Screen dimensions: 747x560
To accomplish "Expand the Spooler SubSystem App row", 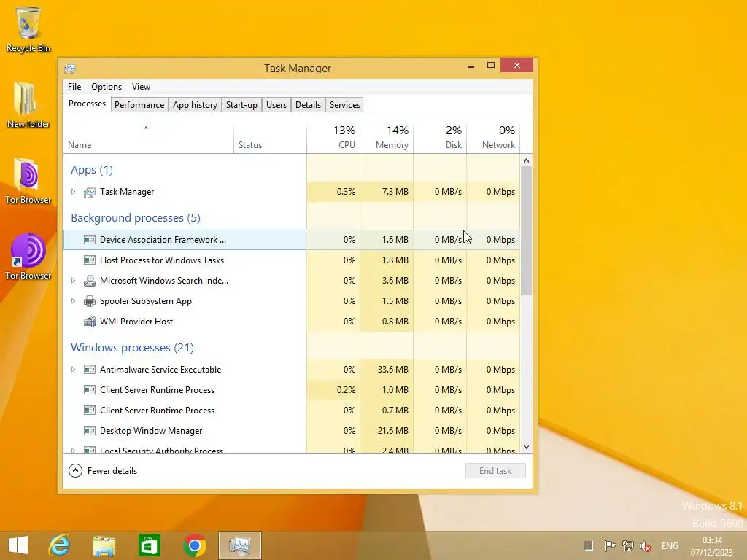I will click(x=74, y=301).
